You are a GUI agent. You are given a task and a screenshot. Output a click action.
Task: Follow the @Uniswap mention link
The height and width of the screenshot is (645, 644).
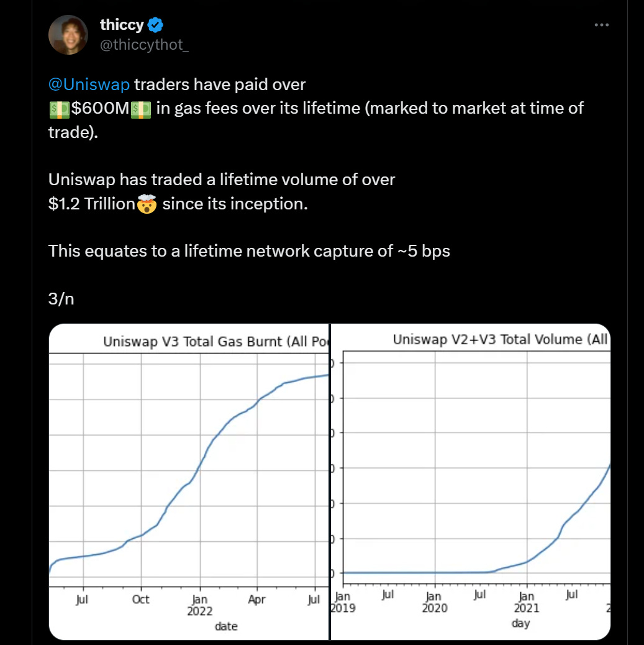89,85
